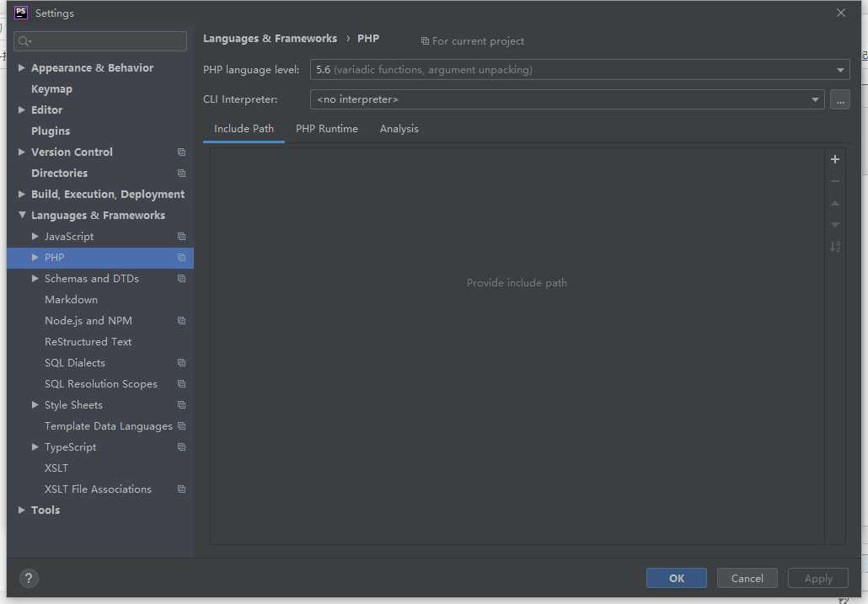Viewport: 868px width, 604px height.
Task: Switch to Analysis tab
Action: point(399,129)
